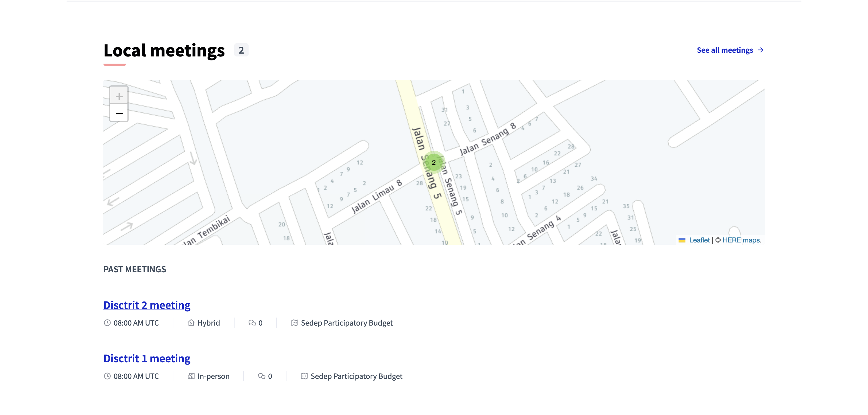The image size is (868, 415).
Task: Click the building icon next to In-person label
Action: [191, 376]
